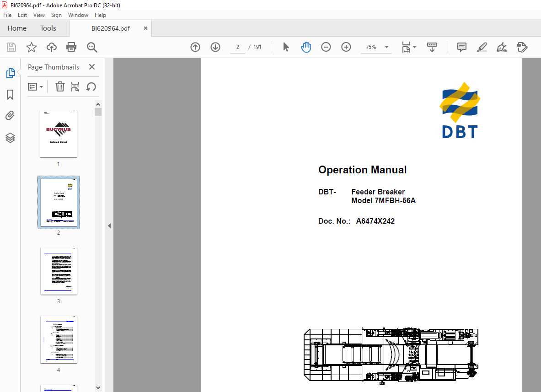Print the document with printer icon
This screenshot has height=392, width=541.
tap(71, 47)
